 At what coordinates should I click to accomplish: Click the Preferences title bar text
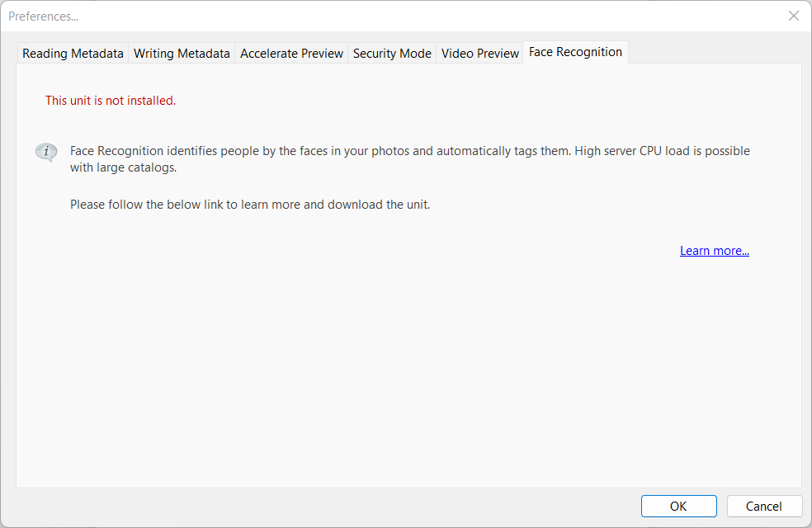(44, 16)
